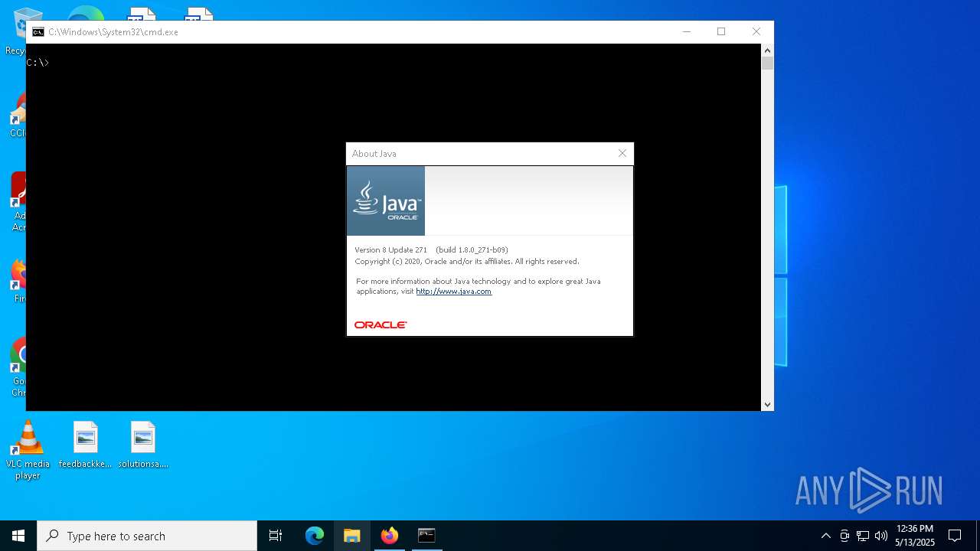The width and height of the screenshot is (980, 551).
Task: Click the About Java title text
Action: (374, 154)
